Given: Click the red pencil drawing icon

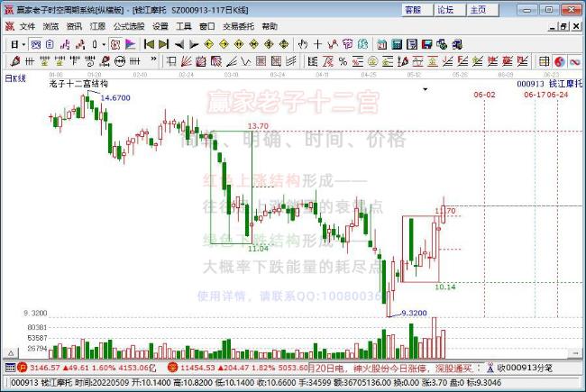Looking at the screenshot, I should (x=15, y=61).
